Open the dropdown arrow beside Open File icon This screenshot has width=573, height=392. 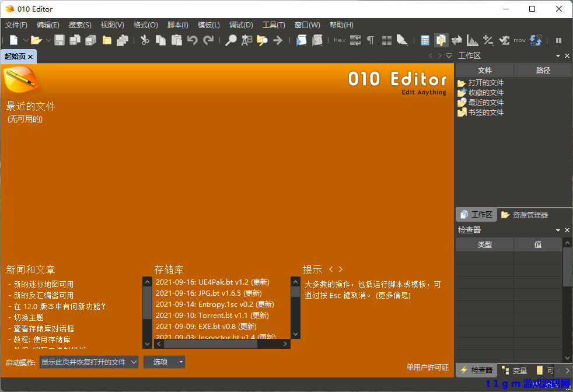[x=48, y=40]
